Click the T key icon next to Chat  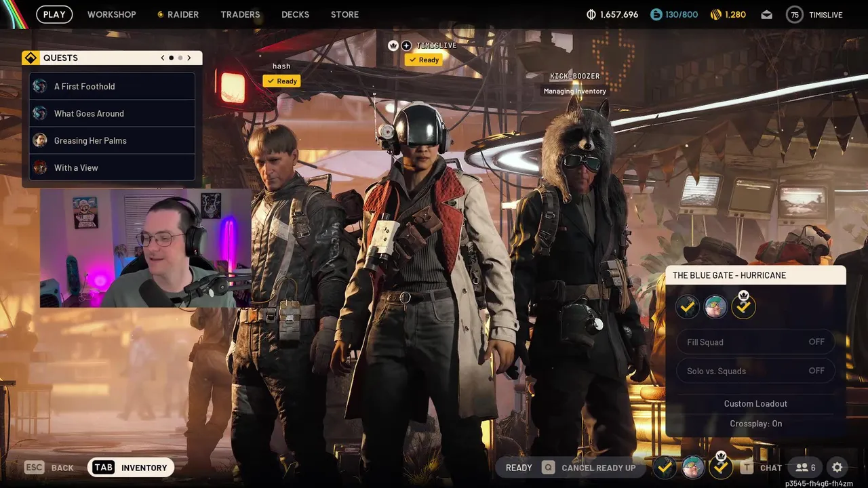pos(747,467)
